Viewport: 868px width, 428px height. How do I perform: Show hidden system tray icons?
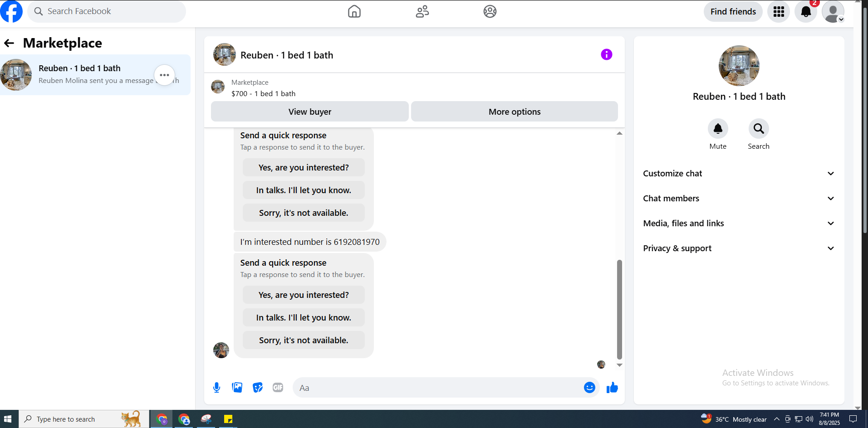pyautogui.click(x=777, y=419)
